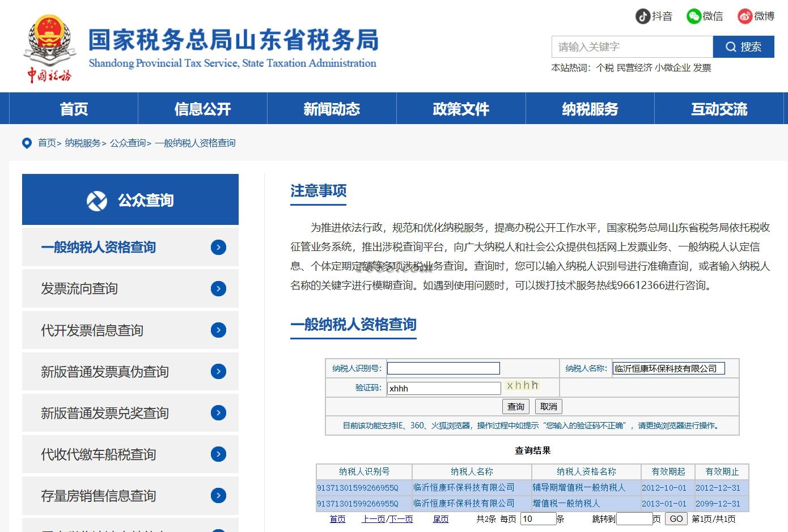Click the 纳税人识别号 results column header
788x532 pixels.
(364, 471)
